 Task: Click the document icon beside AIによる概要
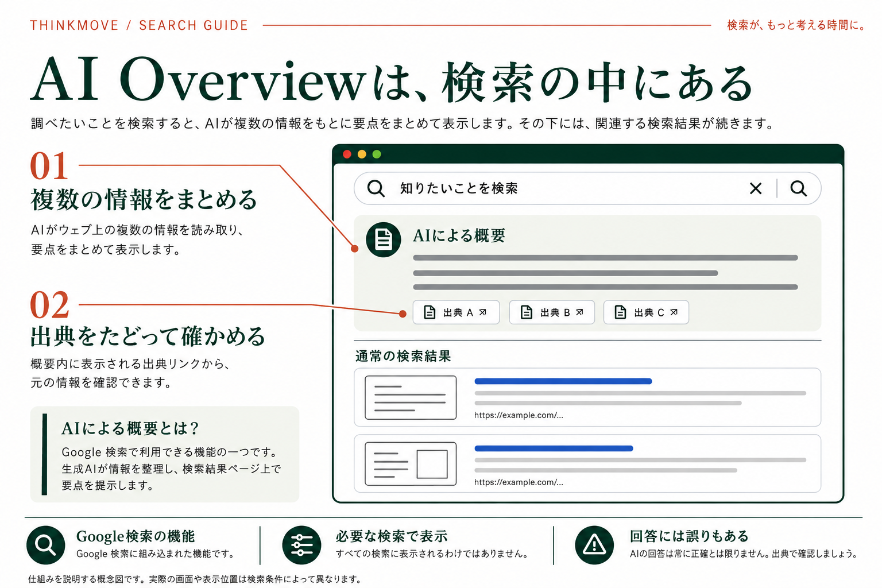point(384,239)
